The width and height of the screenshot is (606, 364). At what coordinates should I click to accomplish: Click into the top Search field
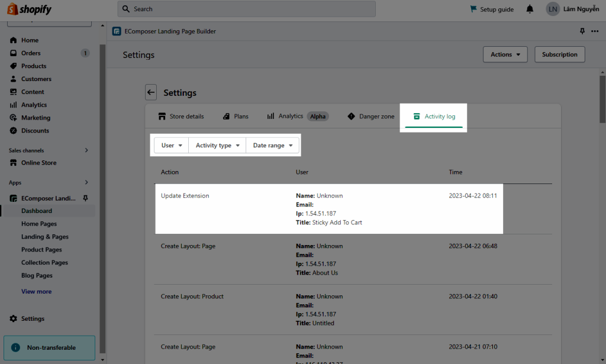(247, 9)
